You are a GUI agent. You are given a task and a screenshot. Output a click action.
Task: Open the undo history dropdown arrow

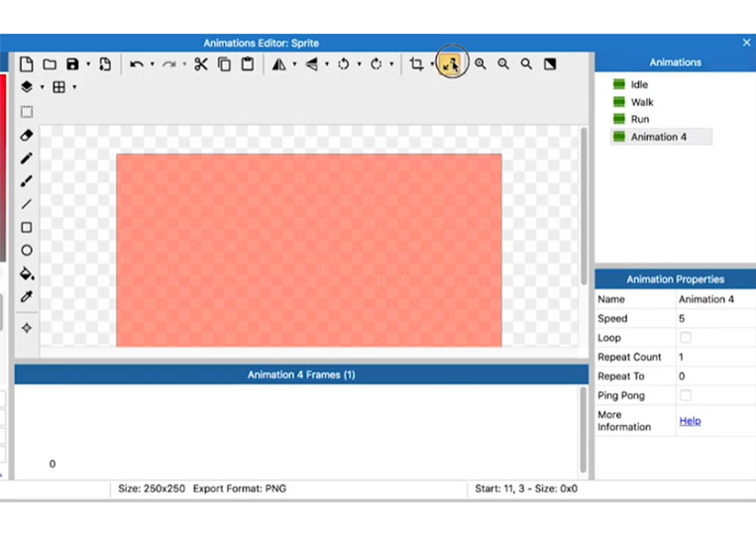[152, 63]
